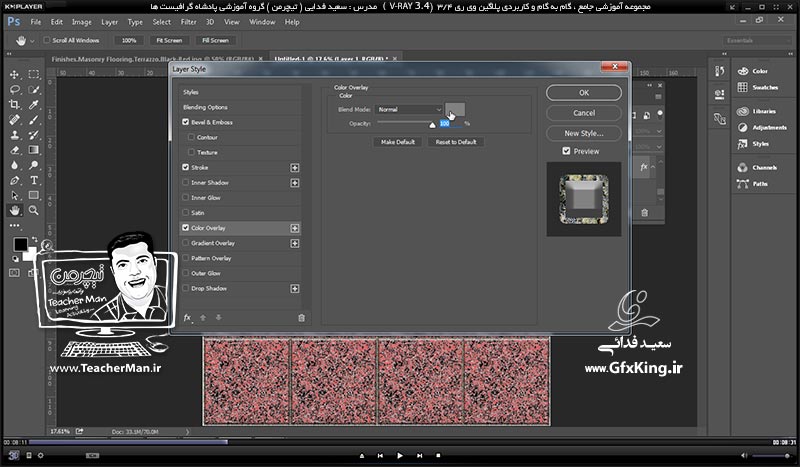Select the Rectangle shape tool
Viewport: 800px width, 467px height.
coord(34,195)
